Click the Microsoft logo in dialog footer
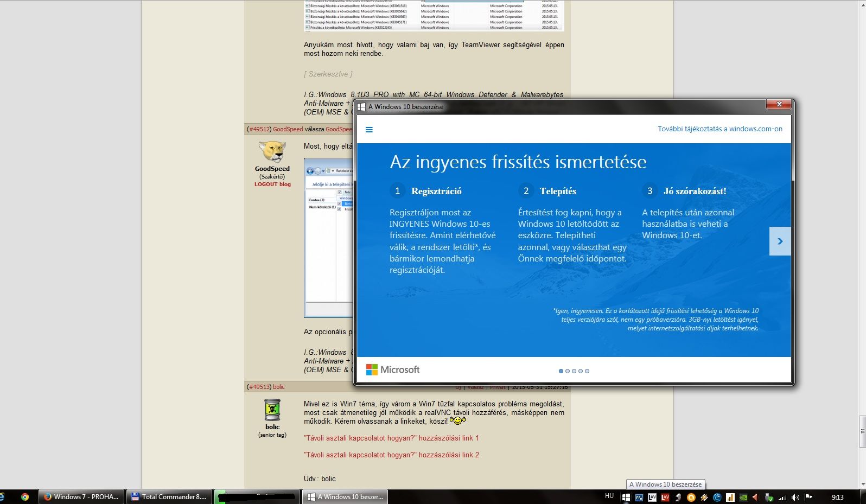866x504 pixels. (x=393, y=369)
